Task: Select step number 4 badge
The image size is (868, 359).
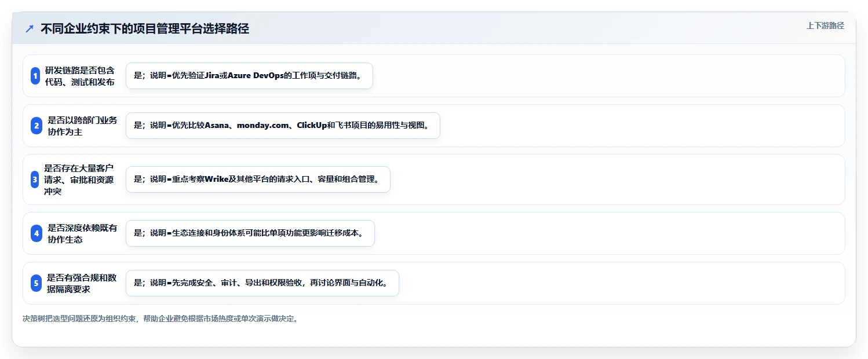Action: (x=37, y=233)
